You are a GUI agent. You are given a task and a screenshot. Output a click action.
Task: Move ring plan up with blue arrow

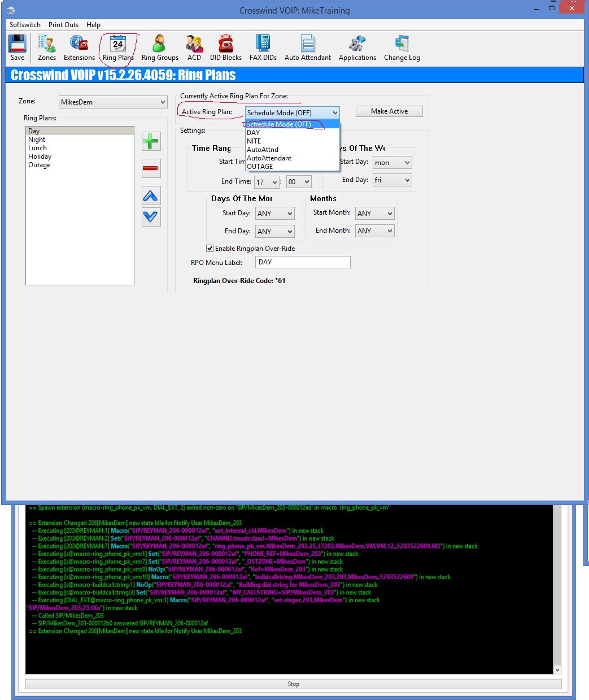pos(151,196)
